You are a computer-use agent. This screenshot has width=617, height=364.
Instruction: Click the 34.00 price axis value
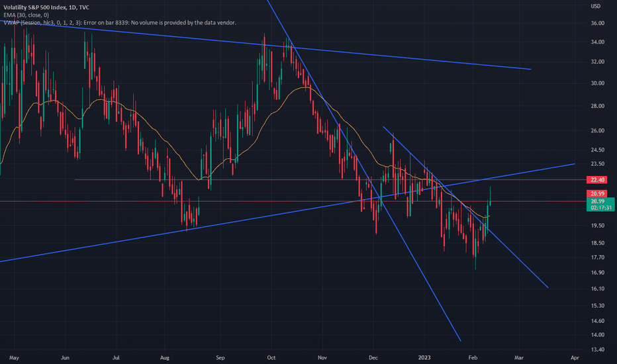(597, 42)
